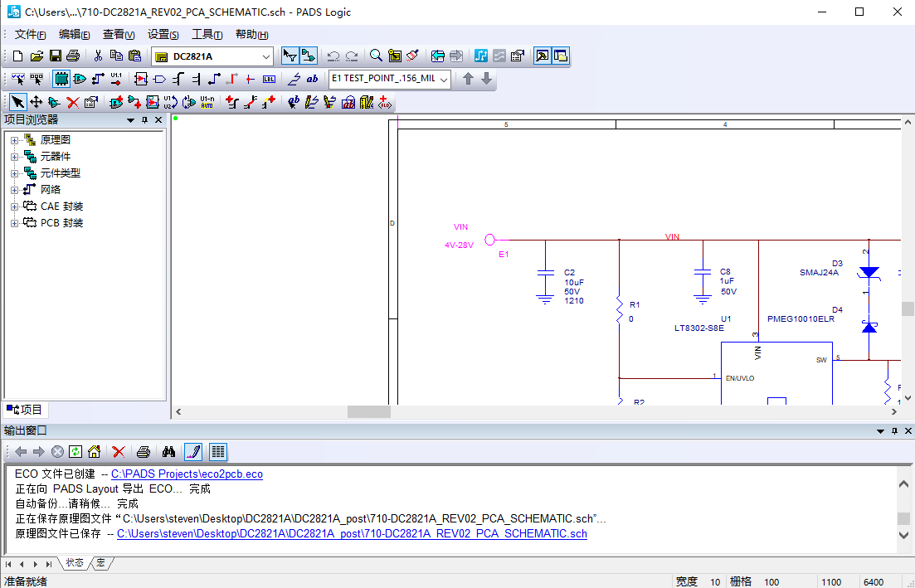Viewport: 915px width, 588px height.
Task: Open the printer icon on the main toolbar
Action: pyautogui.click(x=73, y=56)
